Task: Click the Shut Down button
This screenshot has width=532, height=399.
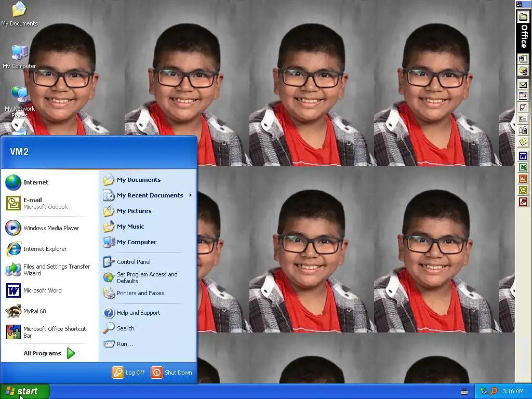Action: pyautogui.click(x=171, y=373)
